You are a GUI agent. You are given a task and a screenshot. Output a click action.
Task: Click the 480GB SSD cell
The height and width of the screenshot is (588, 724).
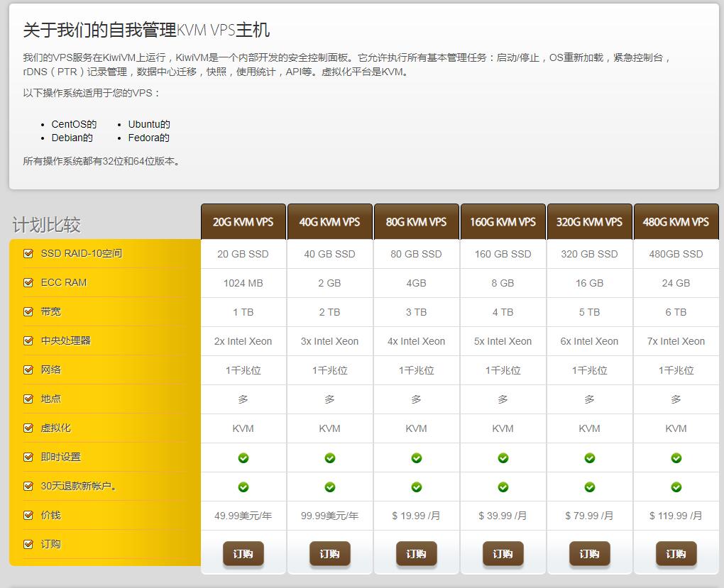pos(676,254)
